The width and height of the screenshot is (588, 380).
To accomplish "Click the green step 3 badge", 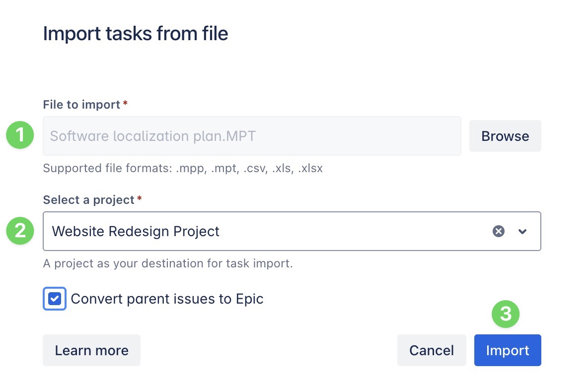I will pyautogui.click(x=505, y=314).
